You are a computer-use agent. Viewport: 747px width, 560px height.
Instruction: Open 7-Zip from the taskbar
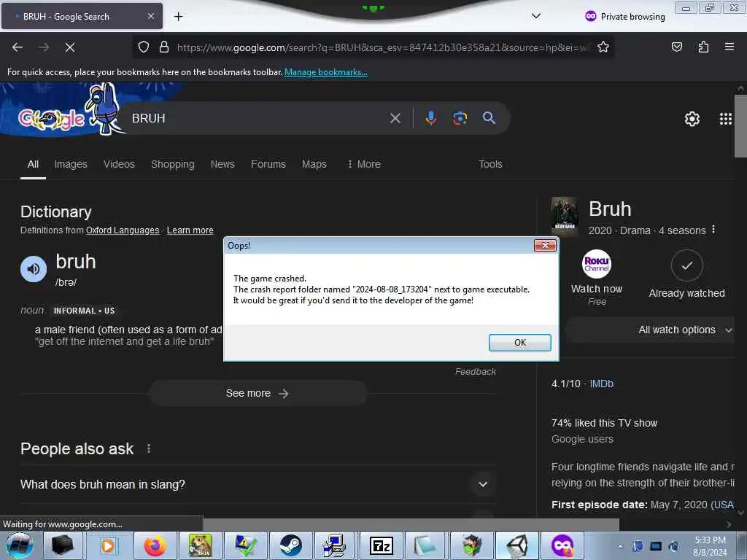pyautogui.click(x=381, y=545)
